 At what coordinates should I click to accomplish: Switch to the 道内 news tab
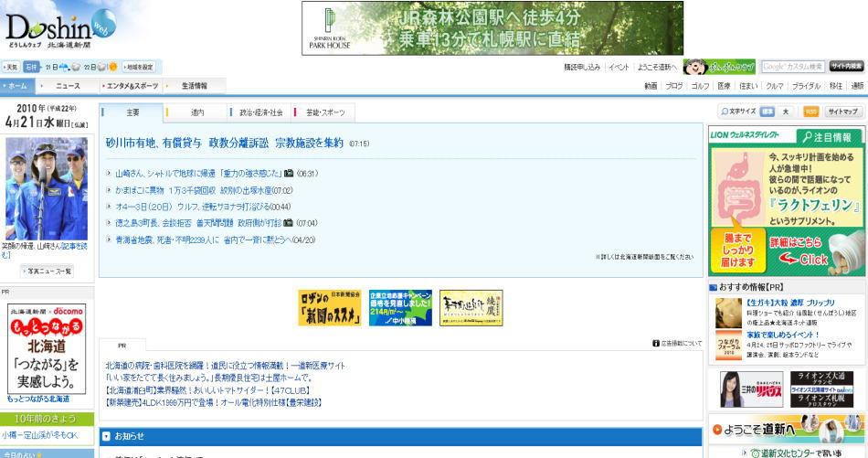click(197, 112)
